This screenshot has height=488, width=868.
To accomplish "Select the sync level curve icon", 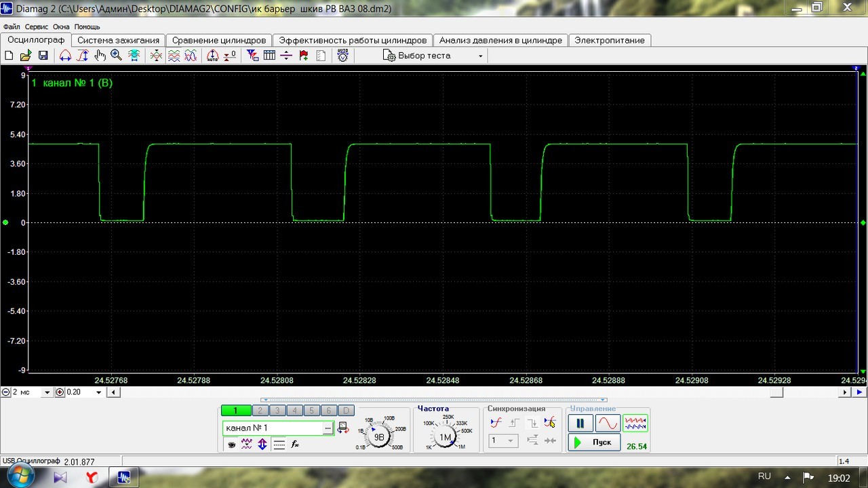I will [x=496, y=422].
